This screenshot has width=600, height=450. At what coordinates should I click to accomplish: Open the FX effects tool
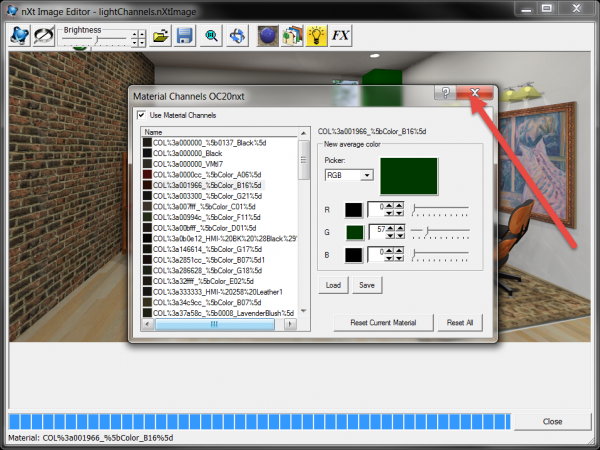point(340,36)
